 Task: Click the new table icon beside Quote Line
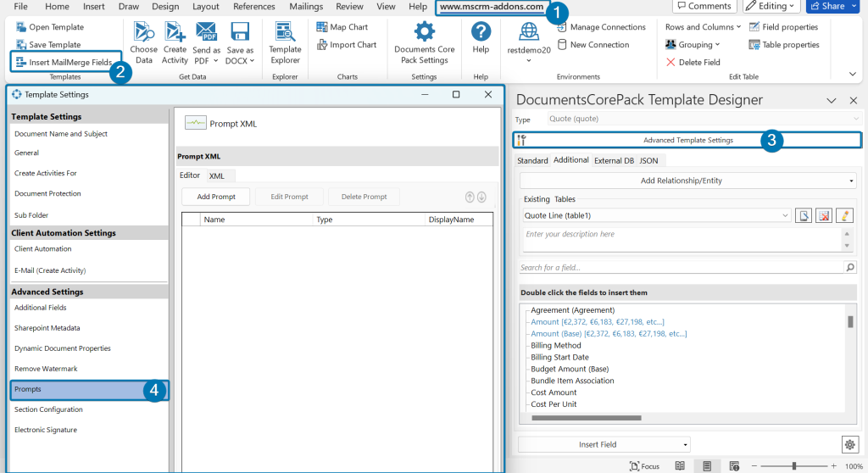(x=804, y=215)
